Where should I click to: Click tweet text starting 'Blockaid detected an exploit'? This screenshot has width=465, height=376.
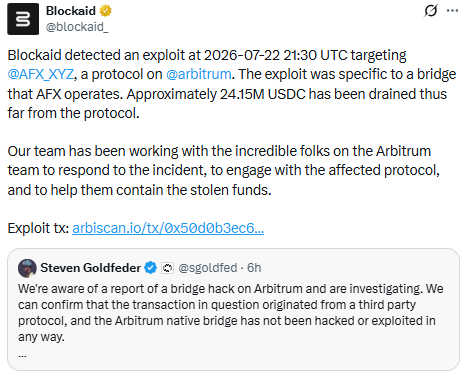click(x=232, y=84)
